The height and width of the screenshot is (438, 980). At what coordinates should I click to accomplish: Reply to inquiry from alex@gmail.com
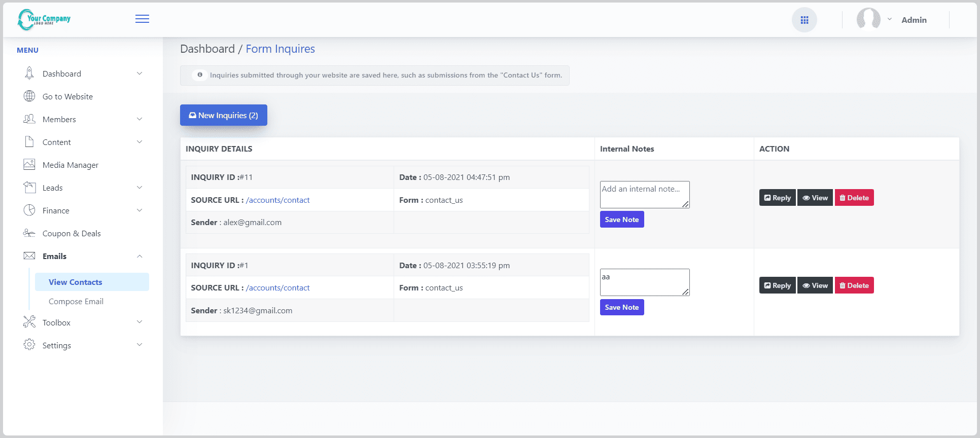(777, 198)
